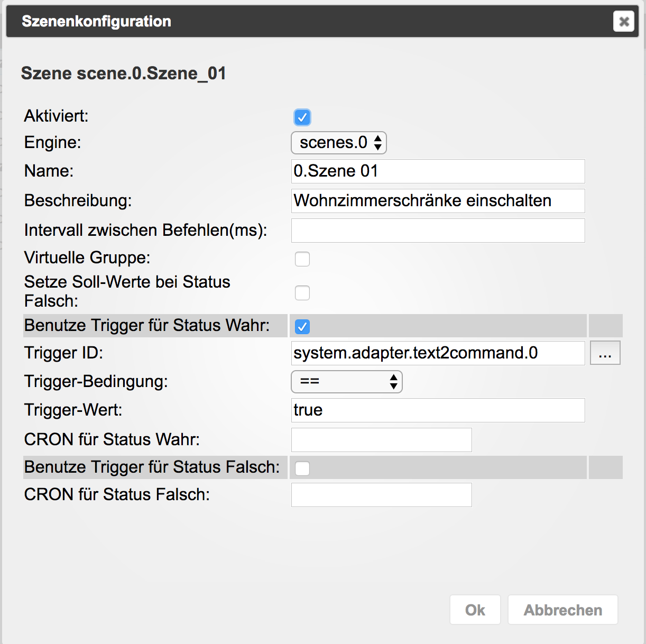Click the CRON für Status Falsch field
The width and height of the screenshot is (646, 644).
pyautogui.click(x=381, y=495)
